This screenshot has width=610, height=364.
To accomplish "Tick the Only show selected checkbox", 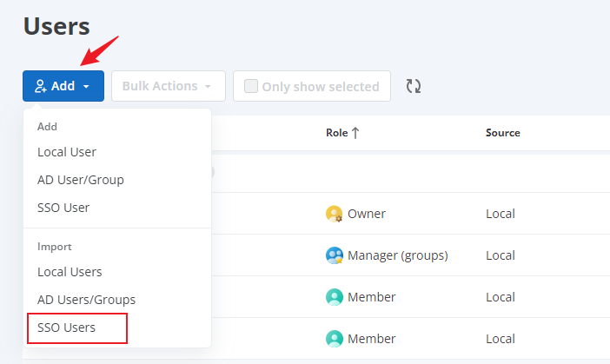I will pyautogui.click(x=251, y=86).
